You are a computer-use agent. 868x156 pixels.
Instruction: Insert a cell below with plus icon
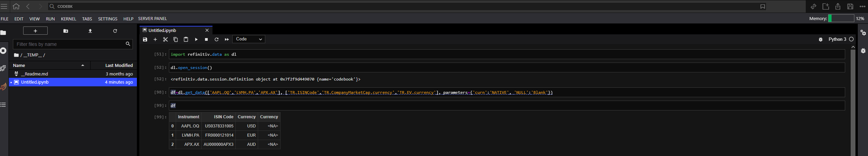155,39
